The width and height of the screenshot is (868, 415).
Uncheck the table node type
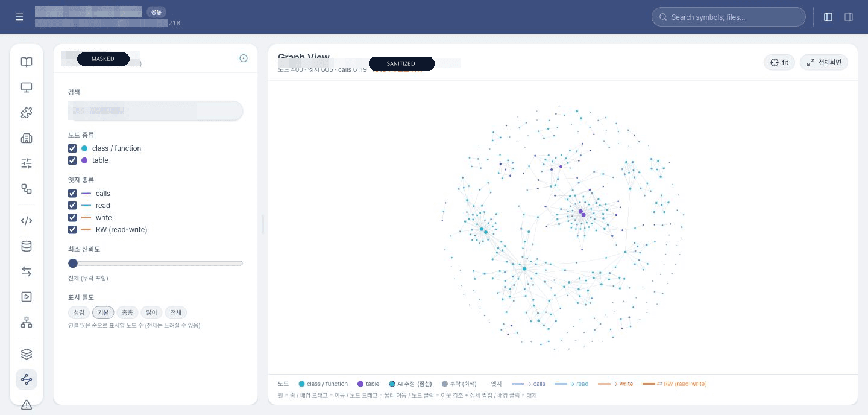pyautogui.click(x=72, y=160)
